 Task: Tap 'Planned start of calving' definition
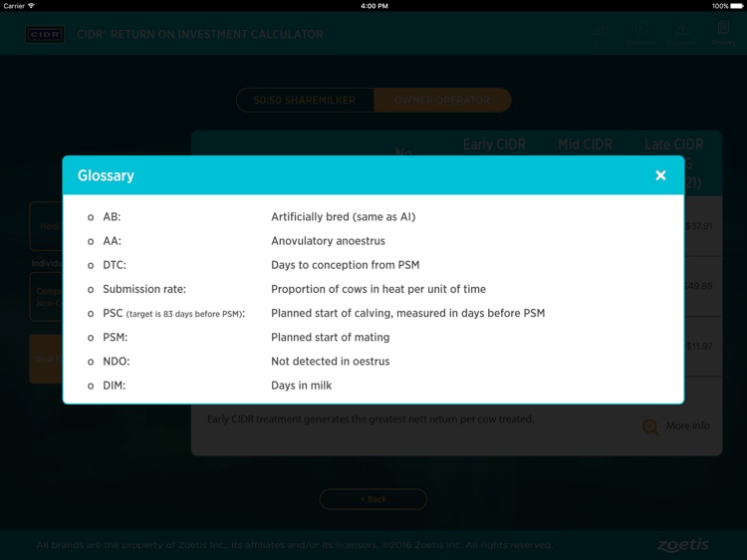tap(407, 313)
